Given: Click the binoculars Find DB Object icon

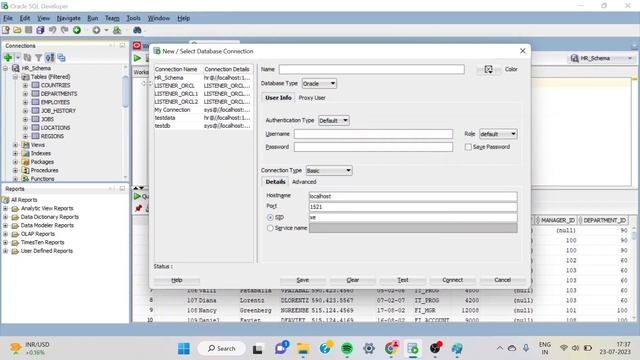Looking at the screenshot, I should [137, 30].
